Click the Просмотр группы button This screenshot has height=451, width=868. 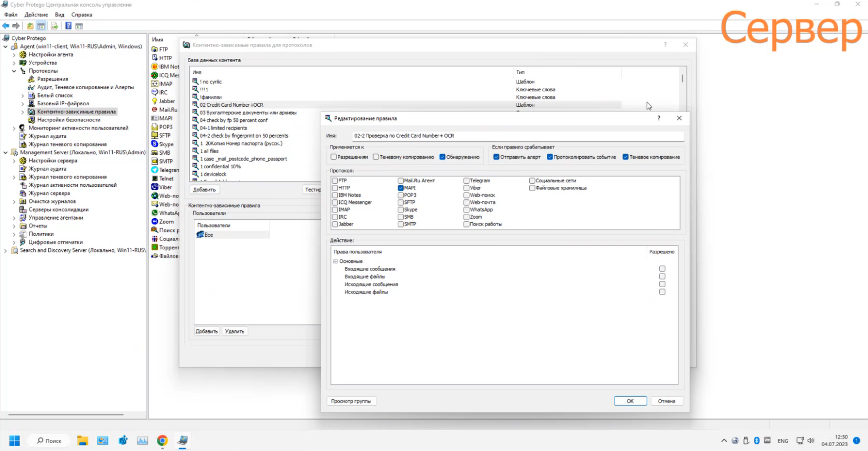tap(351, 401)
